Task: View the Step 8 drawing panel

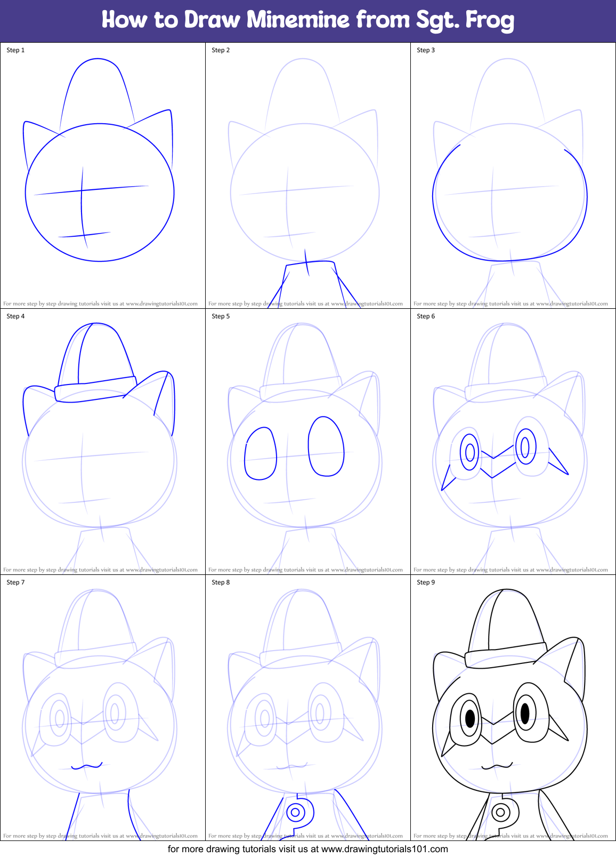Action: pos(308,708)
